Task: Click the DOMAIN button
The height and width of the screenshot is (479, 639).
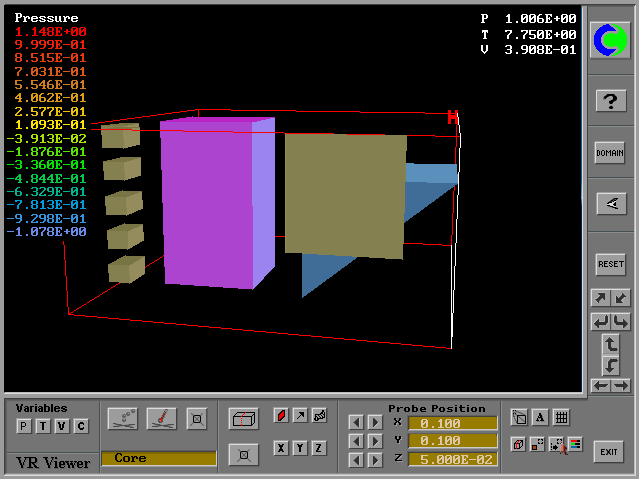Action: click(610, 152)
